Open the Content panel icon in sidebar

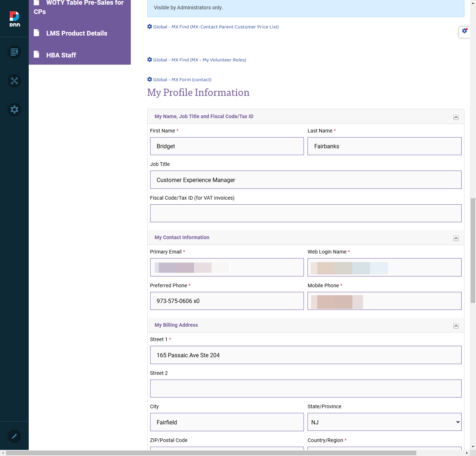pyautogui.click(x=14, y=52)
